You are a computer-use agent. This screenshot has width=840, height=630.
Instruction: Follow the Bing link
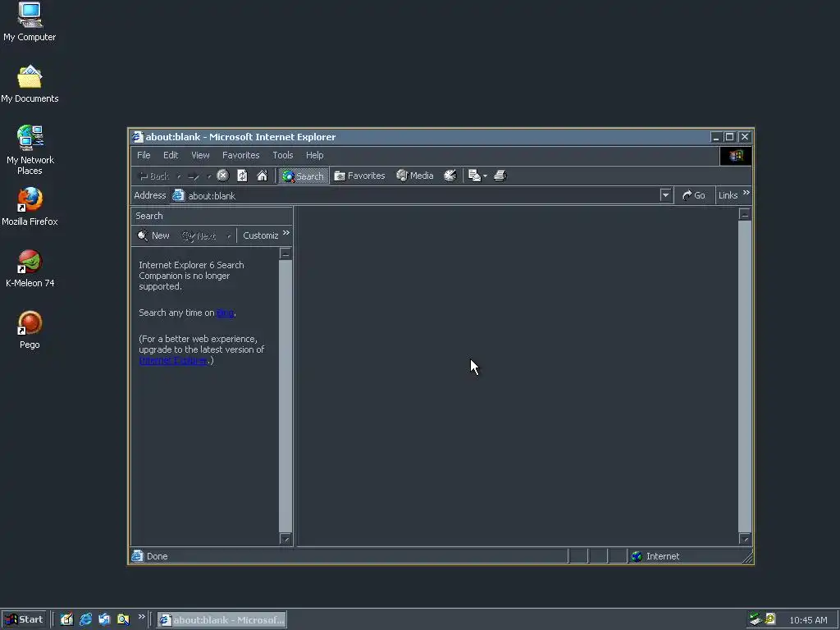click(x=225, y=313)
